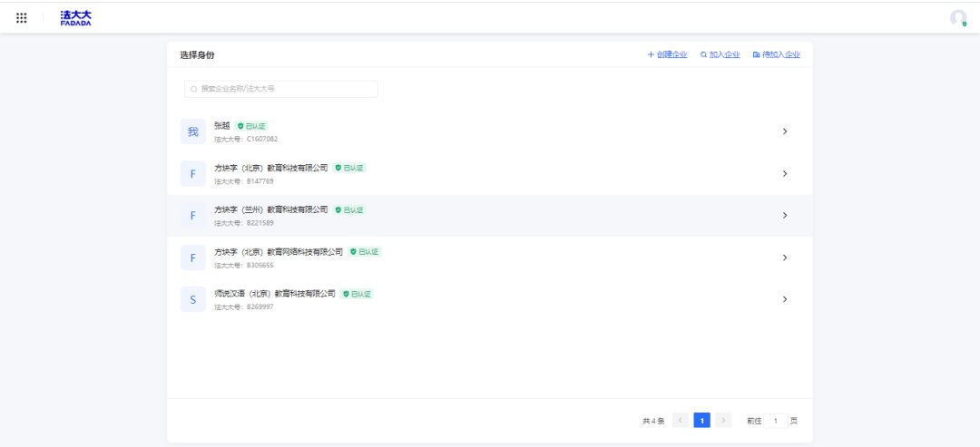Viewport: 980px width, 447px height.
Task: Select page 1 in pagination
Action: point(701,421)
